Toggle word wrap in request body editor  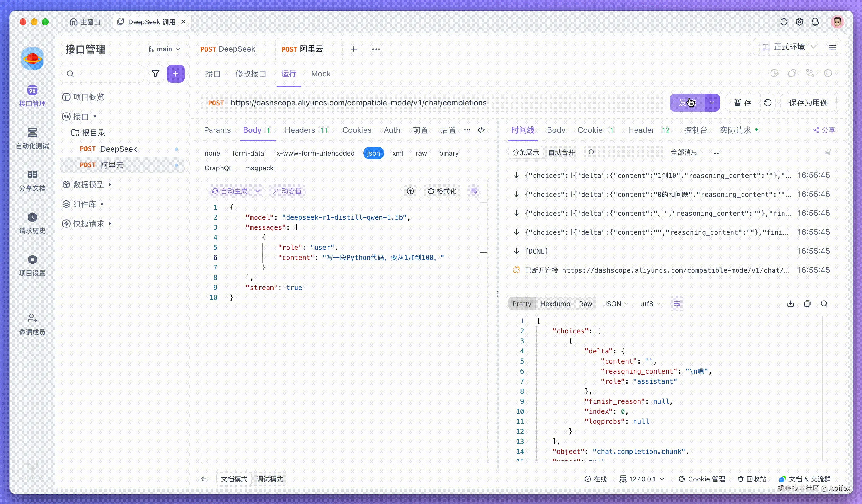tap(474, 191)
